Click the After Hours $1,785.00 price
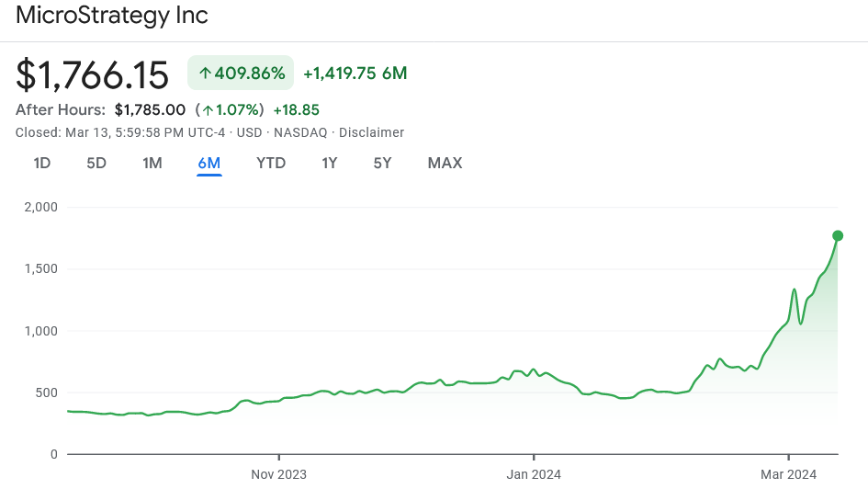The height and width of the screenshot is (489, 868). point(150,110)
